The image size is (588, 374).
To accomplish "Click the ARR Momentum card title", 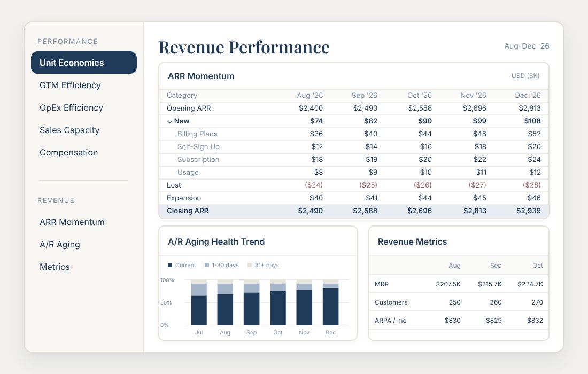I will click(x=201, y=76).
